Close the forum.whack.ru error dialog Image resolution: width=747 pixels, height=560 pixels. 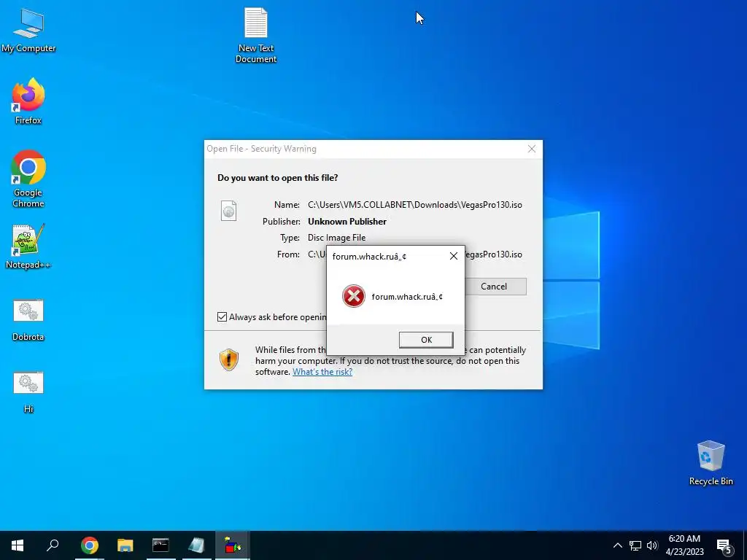tap(454, 256)
